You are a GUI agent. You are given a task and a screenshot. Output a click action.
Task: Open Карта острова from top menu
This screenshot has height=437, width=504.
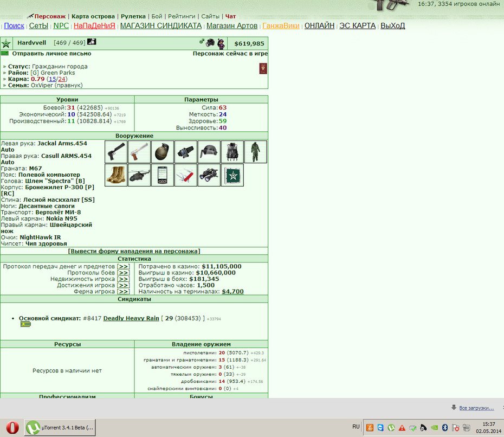click(93, 16)
